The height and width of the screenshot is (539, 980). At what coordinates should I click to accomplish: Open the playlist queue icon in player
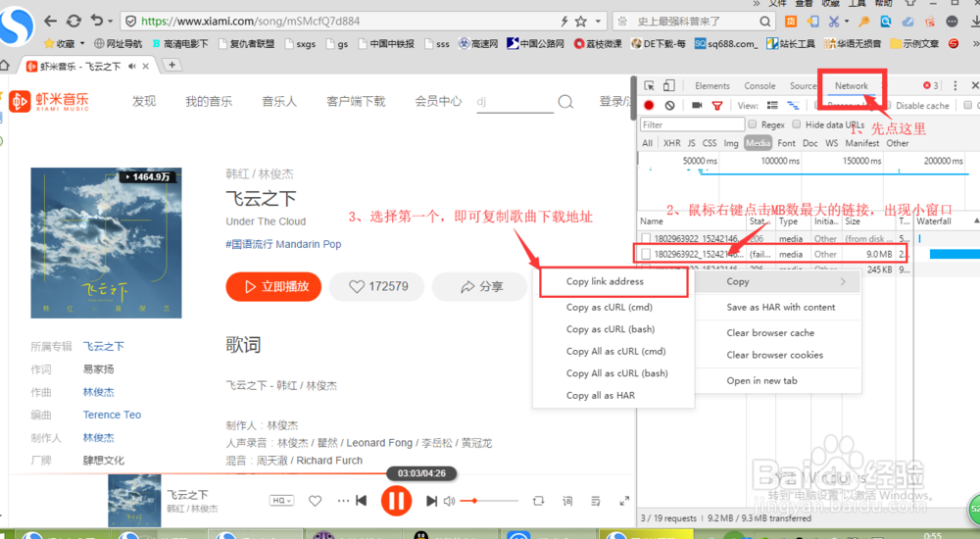pos(596,501)
